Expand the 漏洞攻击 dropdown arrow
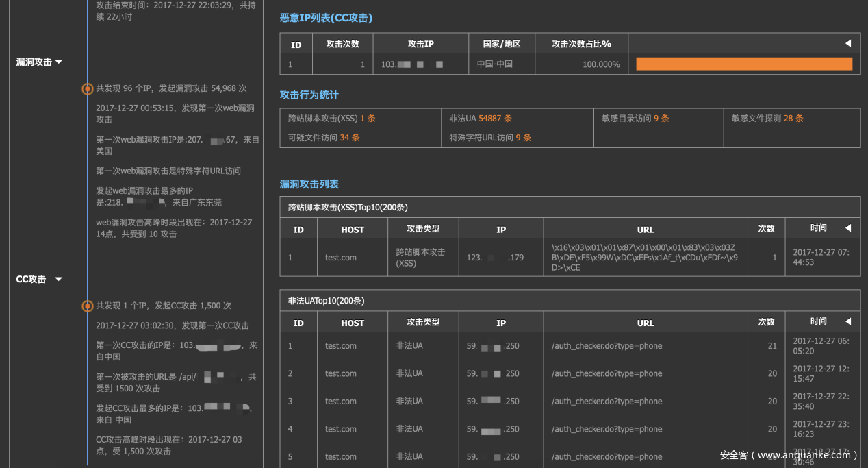The image size is (868, 468). click(59, 62)
